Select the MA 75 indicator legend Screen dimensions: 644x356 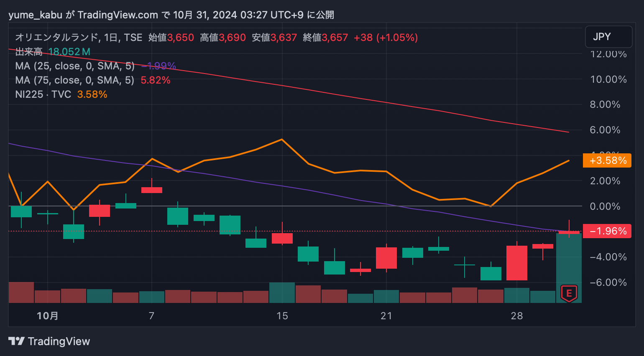(75, 80)
